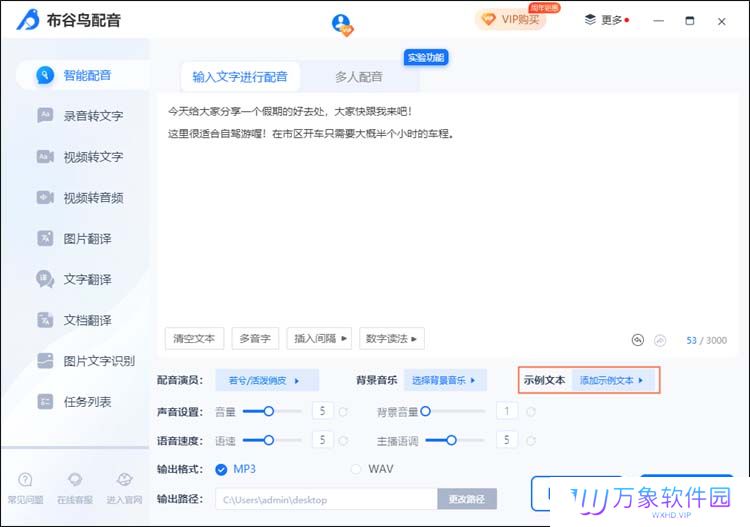This screenshot has height=527, width=750.
Task: Click the 多音字 button
Action: pos(255,339)
